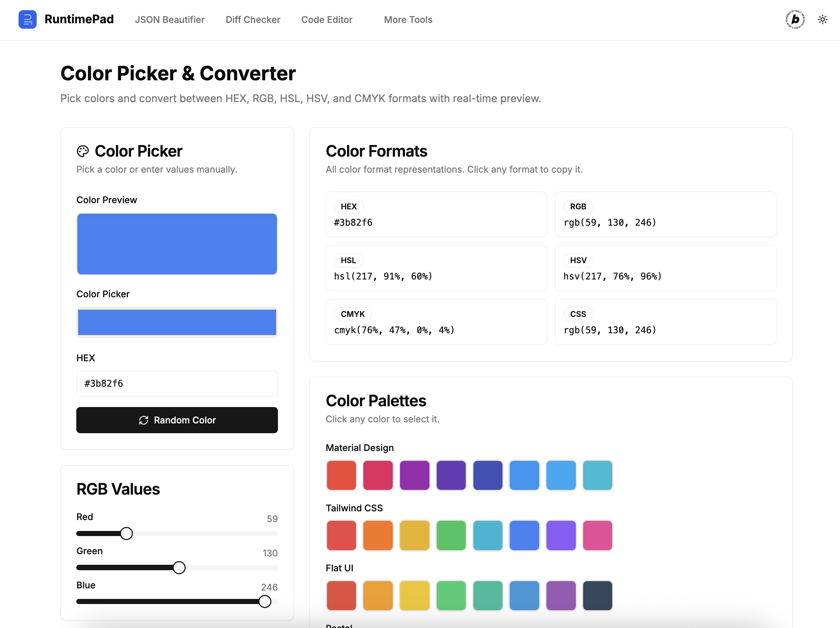Click the RuntimePad logo icon
The width and height of the screenshot is (840, 628).
[x=27, y=19]
